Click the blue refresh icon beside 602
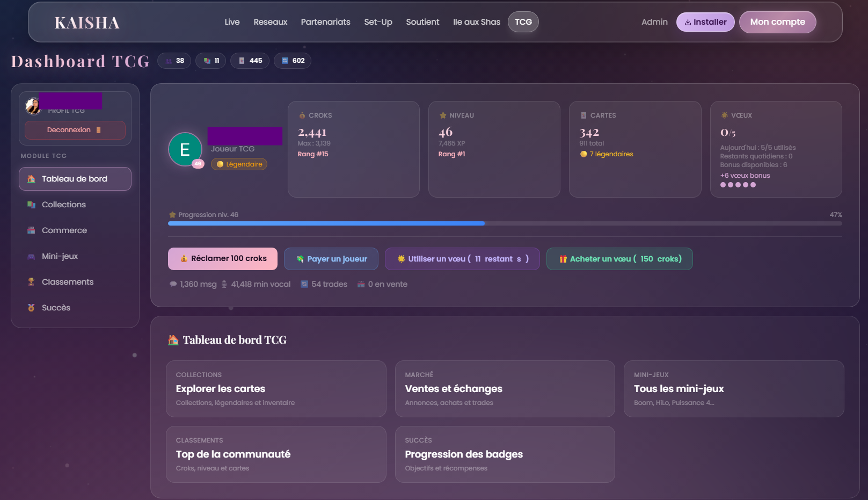 pyautogui.click(x=285, y=61)
